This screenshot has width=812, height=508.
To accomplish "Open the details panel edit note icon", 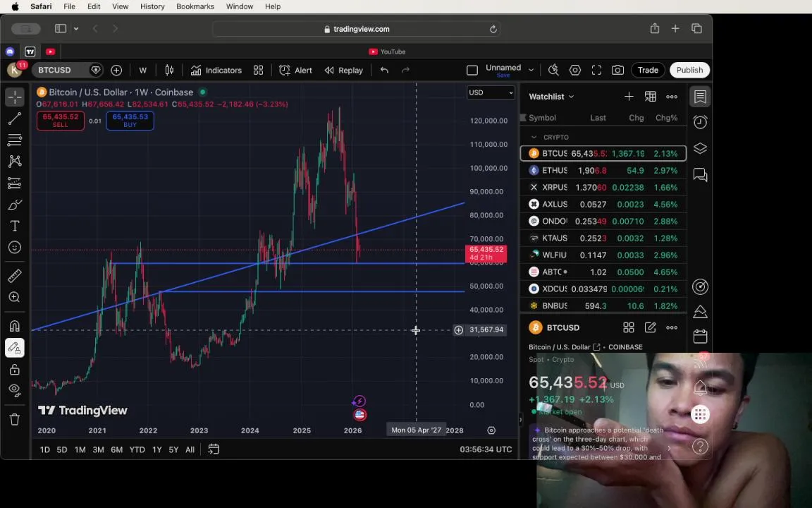I will (x=650, y=327).
